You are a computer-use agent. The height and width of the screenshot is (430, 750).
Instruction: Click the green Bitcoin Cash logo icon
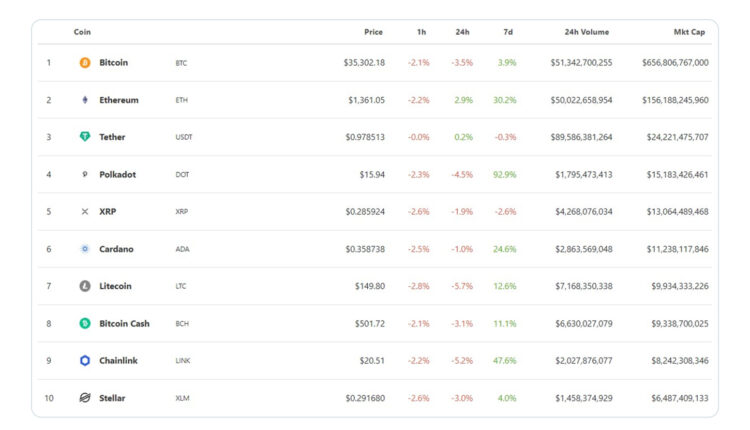pyautogui.click(x=85, y=323)
